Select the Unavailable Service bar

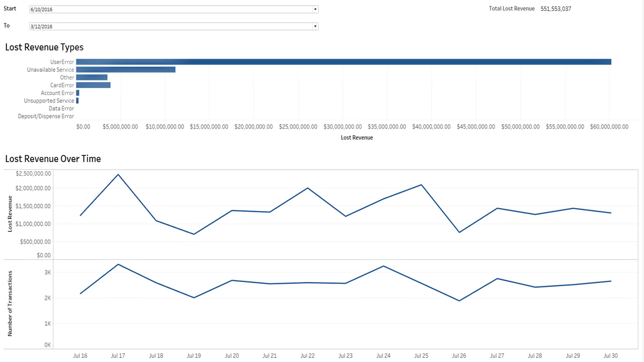pos(126,70)
